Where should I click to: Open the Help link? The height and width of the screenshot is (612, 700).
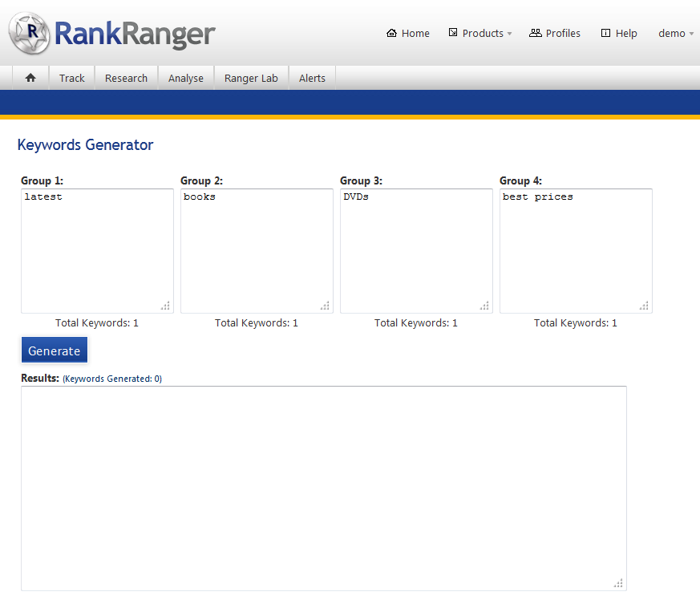[x=619, y=33]
